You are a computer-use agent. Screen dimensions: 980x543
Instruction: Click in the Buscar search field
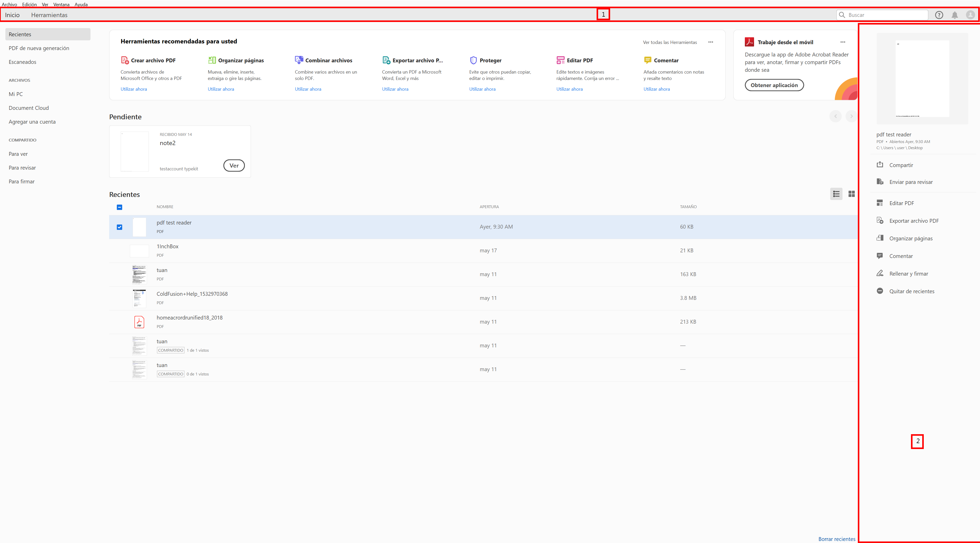coord(886,15)
